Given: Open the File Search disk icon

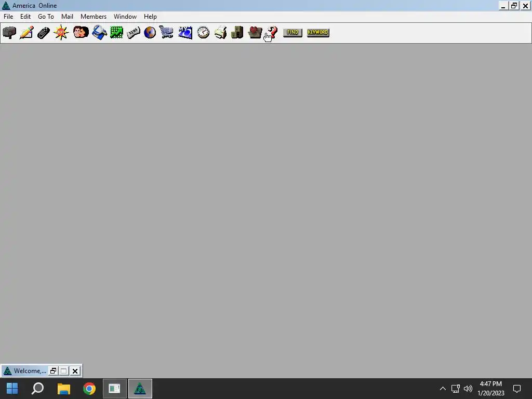Looking at the screenshot, I should tap(99, 33).
